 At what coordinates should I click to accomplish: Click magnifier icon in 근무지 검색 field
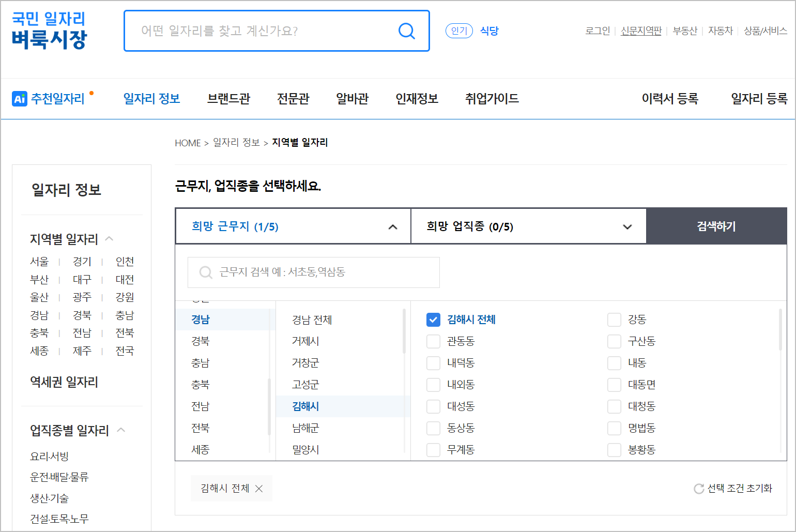[206, 272]
